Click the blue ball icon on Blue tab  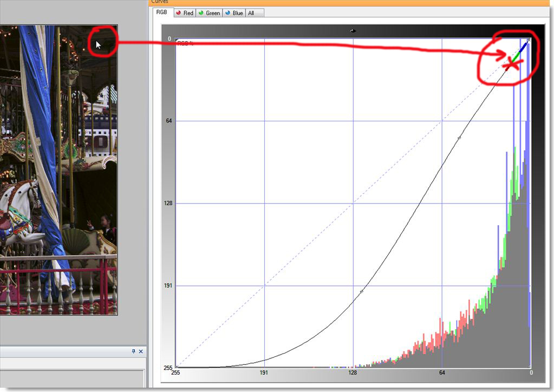click(227, 12)
